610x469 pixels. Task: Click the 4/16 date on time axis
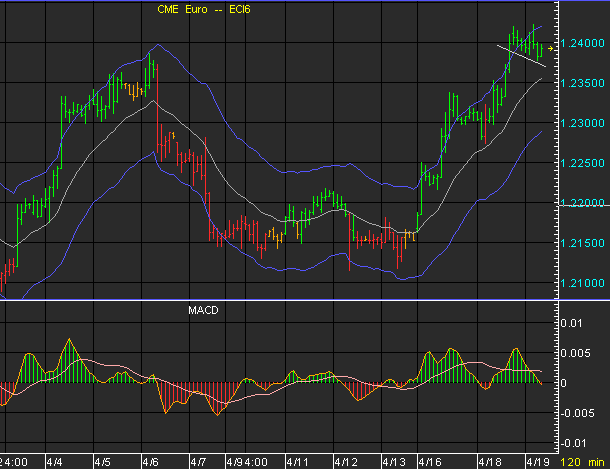coord(431,463)
